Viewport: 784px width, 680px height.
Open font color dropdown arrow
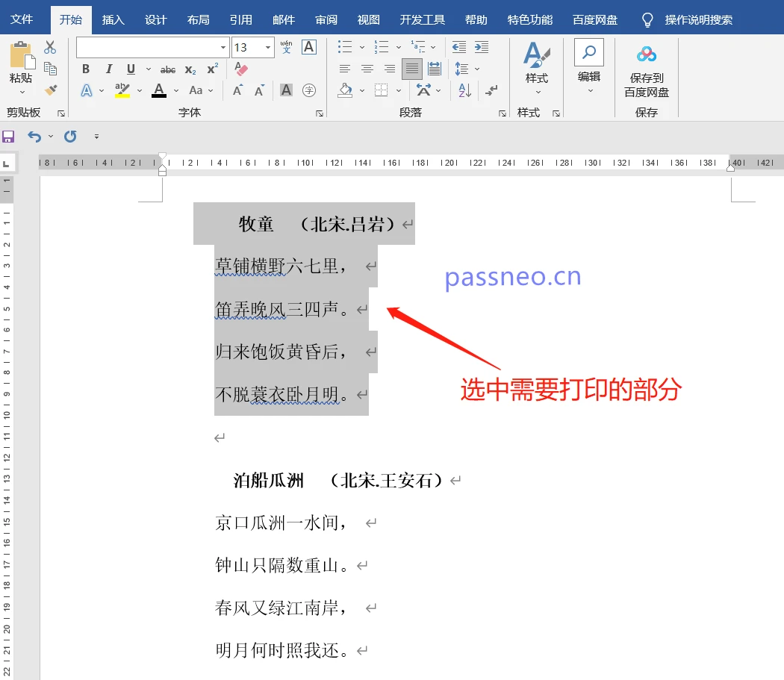[x=176, y=90]
